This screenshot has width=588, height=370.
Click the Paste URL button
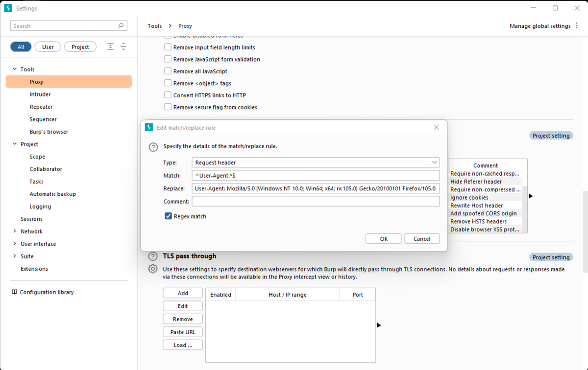pyautogui.click(x=183, y=332)
